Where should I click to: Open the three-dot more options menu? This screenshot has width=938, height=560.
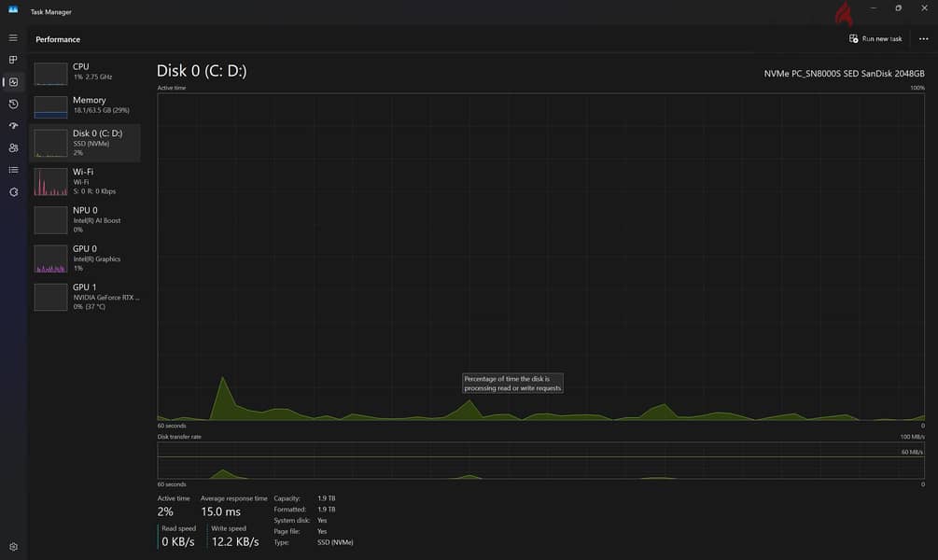point(923,39)
